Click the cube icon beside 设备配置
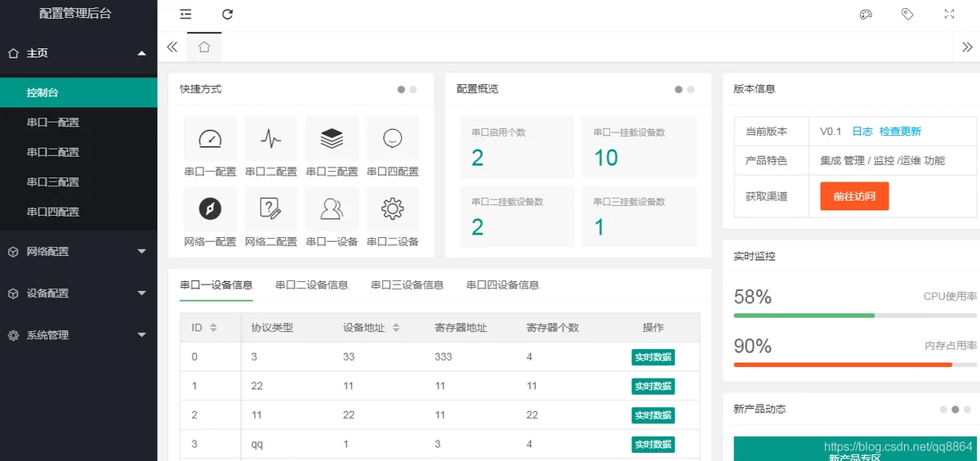 pos(13,293)
